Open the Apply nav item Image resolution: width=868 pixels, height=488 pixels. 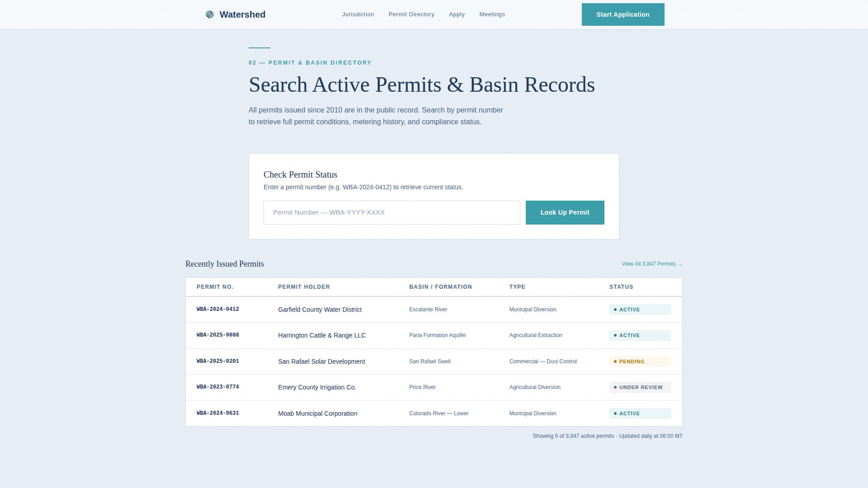pos(457,14)
